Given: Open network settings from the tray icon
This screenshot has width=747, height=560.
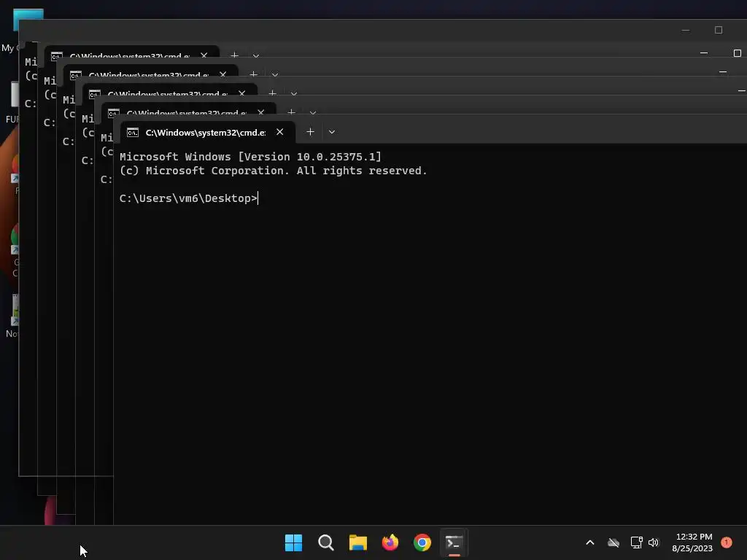Looking at the screenshot, I should click(x=636, y=542).
